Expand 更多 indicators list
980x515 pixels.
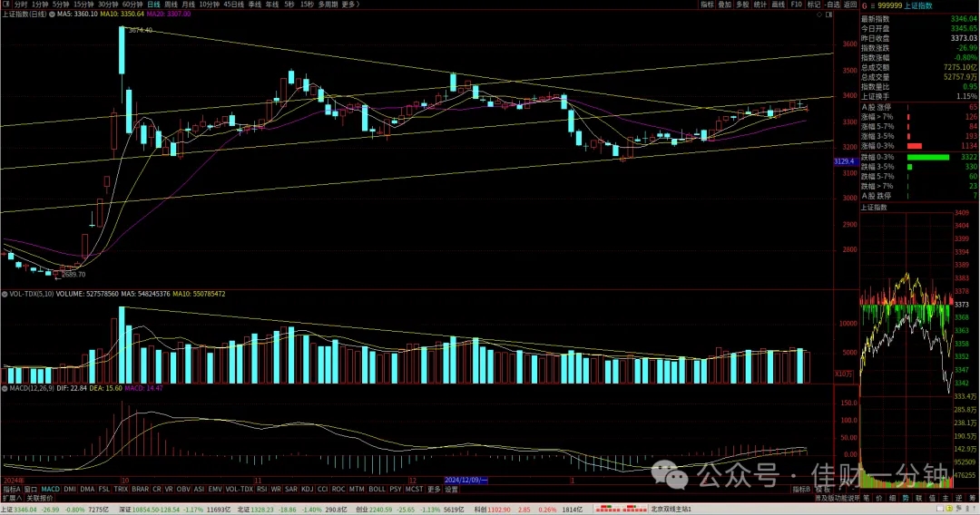tap(434, 490)
